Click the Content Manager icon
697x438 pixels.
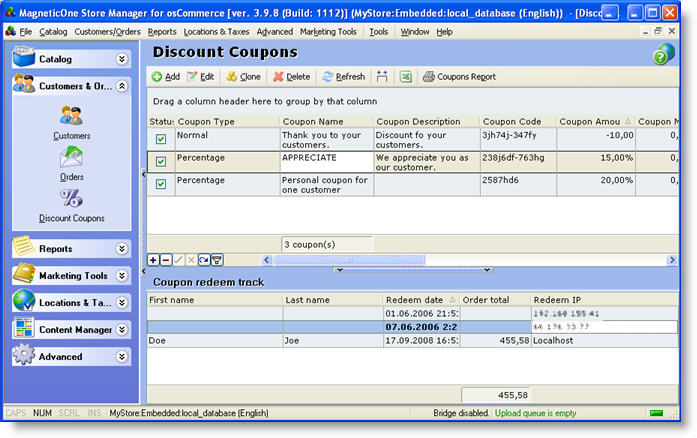pos(24,328)
